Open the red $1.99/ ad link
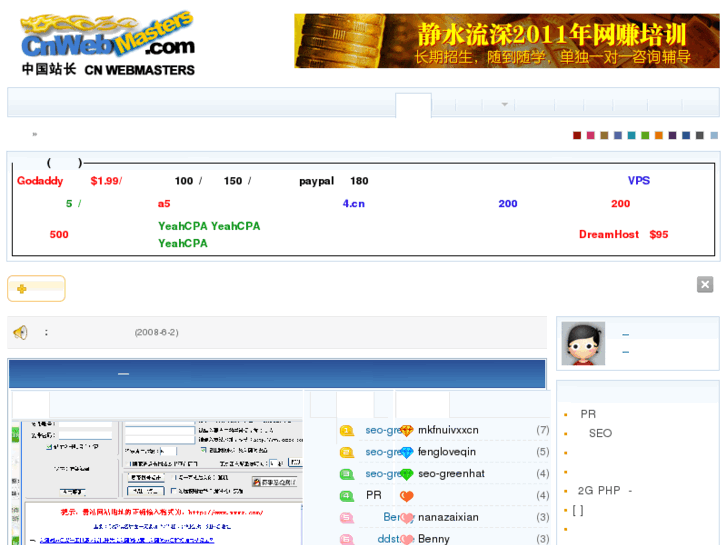Screen dimensions: 727x545 click(106, 181)
